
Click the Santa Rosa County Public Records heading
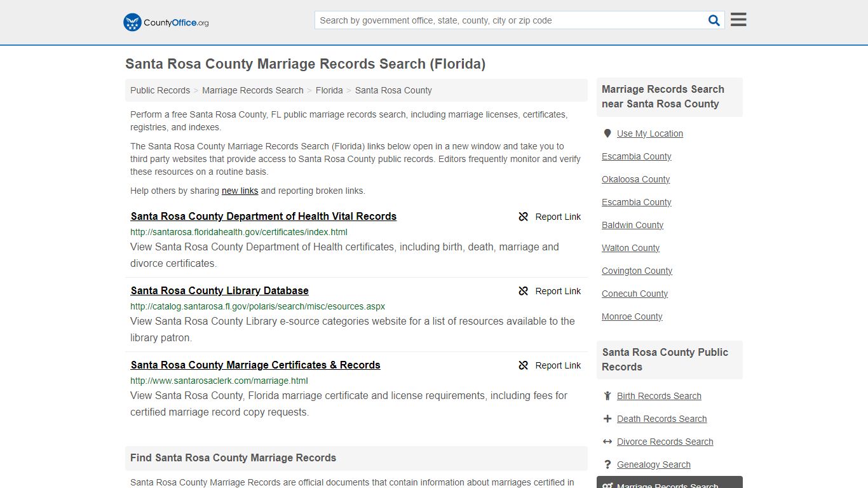[665, 360]
